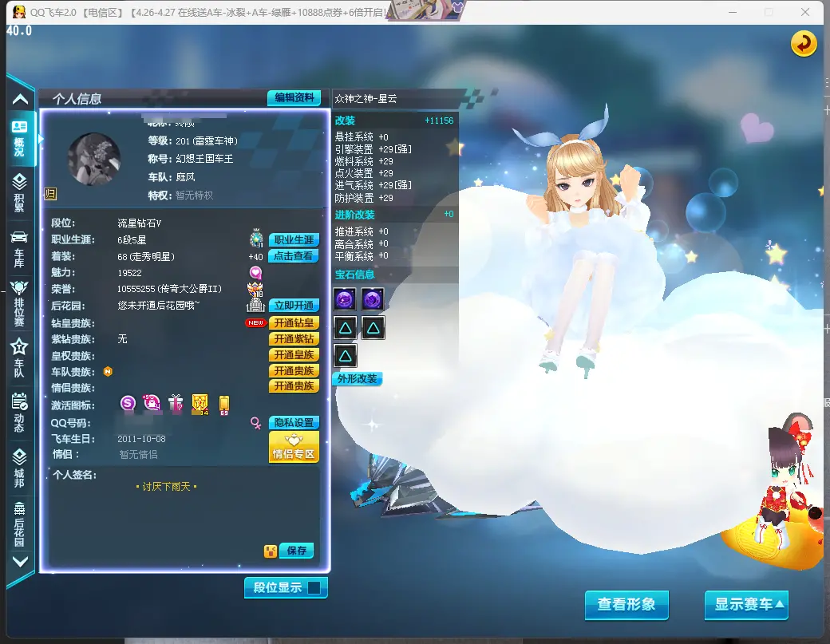
Task: Expand the 显示赛车 dropdown
Action: point(746,604)
